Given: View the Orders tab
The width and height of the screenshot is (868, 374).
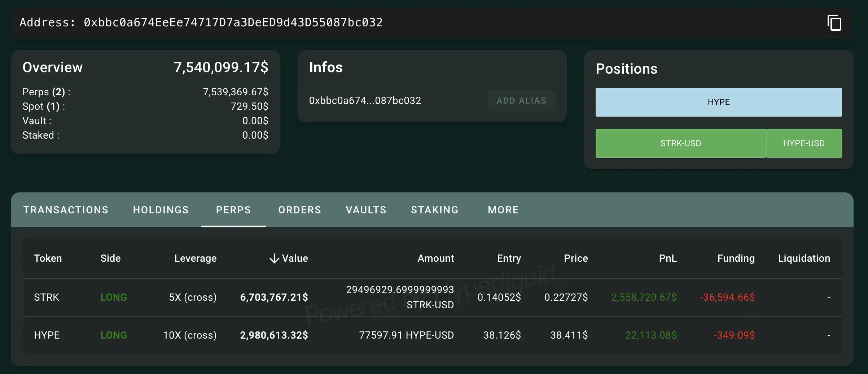Looking at the screenshot, I should click(299, 210).
